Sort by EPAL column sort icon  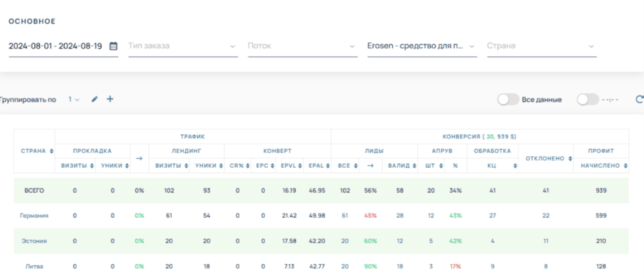(328, 166)
